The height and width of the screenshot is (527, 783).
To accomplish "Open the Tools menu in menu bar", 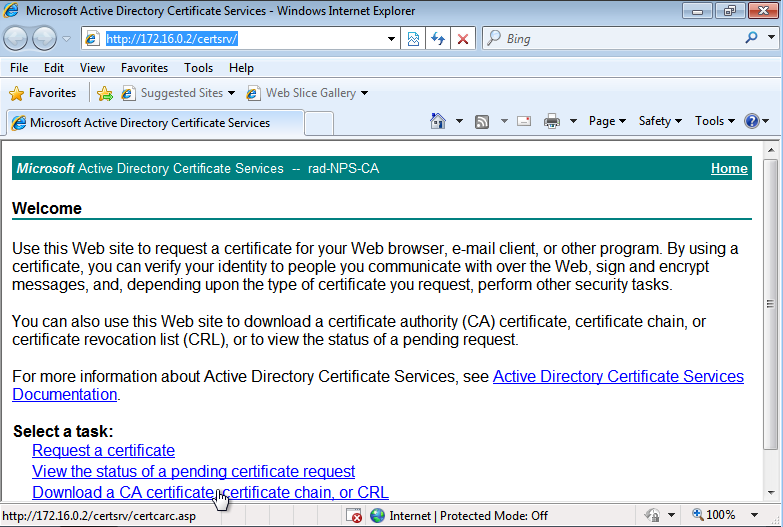I will click(198, 67).
